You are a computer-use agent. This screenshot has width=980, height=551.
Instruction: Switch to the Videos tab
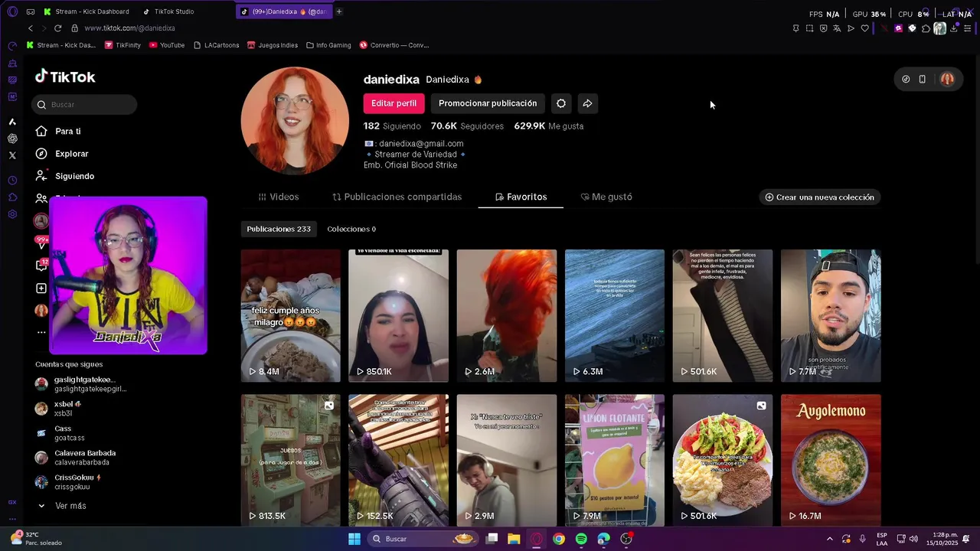point(279,197)
